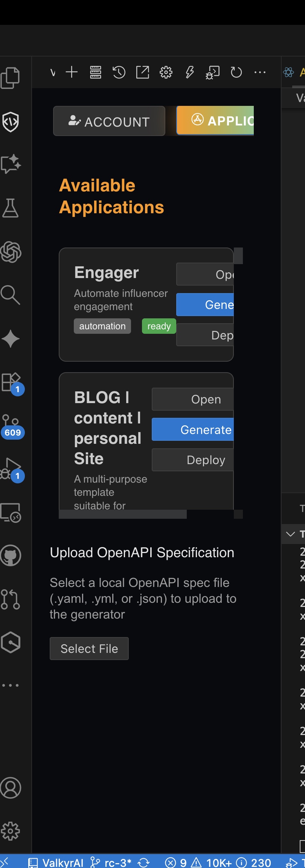Click the Available Applications heading

coord(111,196)
